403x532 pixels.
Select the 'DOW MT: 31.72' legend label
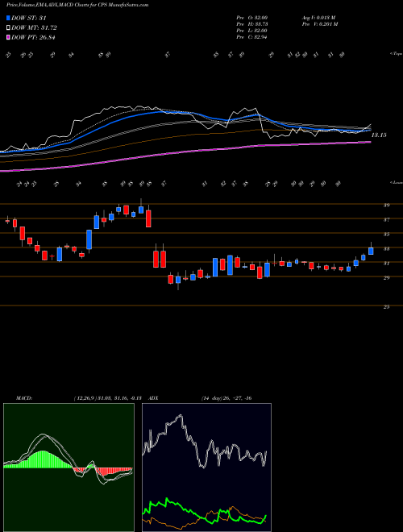34,28
